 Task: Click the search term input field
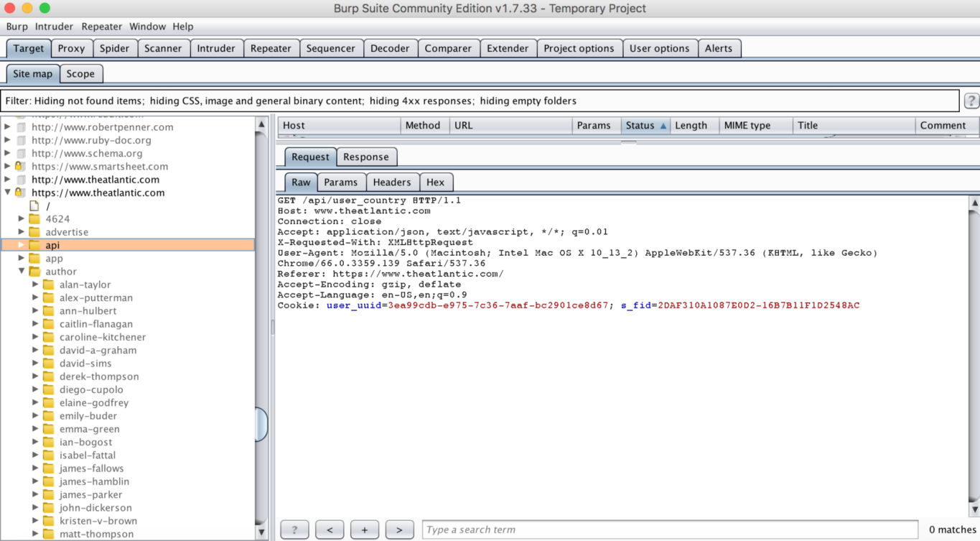(x=669, y=530)
